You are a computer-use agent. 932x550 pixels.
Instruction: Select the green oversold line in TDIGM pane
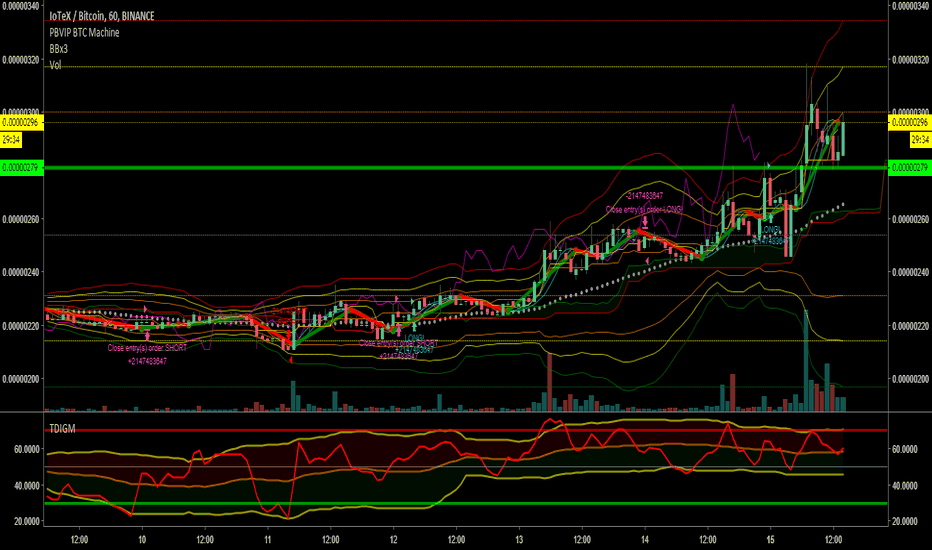tap(465, 504)
